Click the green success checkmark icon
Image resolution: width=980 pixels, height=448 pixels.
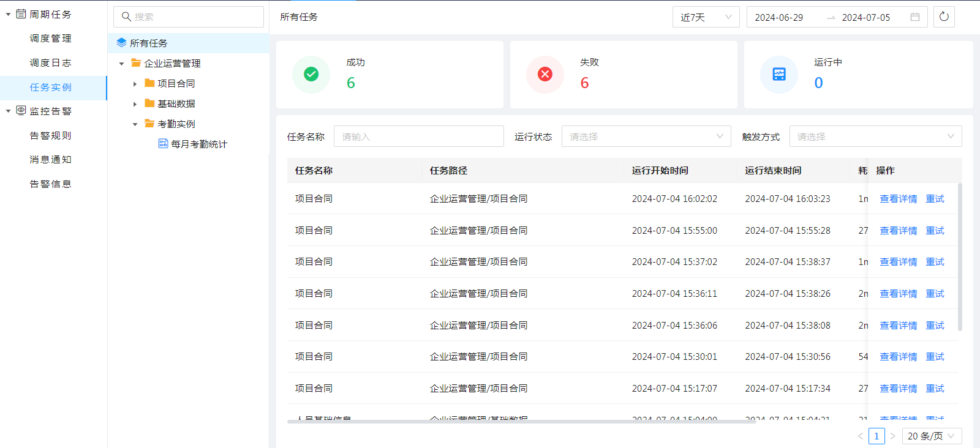[x=311, y=75]
